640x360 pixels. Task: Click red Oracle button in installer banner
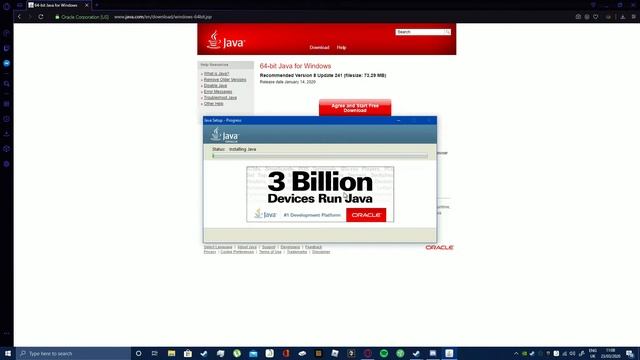366,215
